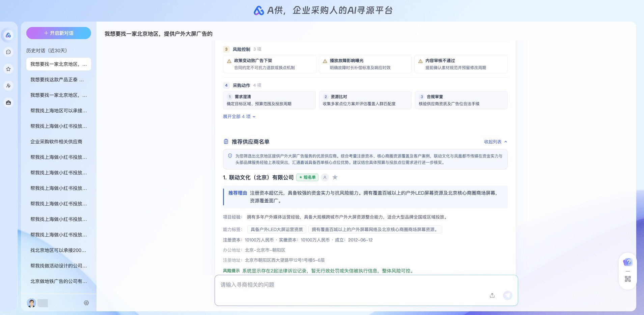This screenshot has height=315, width=644.
Task: Collapse the supplier list via 收起列表
Action: pyautogui.click(x=496, y=142)
